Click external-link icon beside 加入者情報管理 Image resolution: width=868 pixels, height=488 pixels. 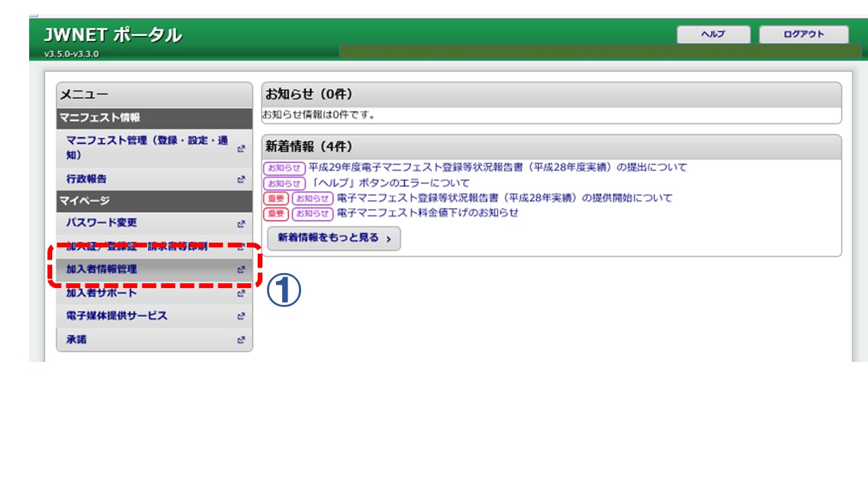(x=241, y=270)
